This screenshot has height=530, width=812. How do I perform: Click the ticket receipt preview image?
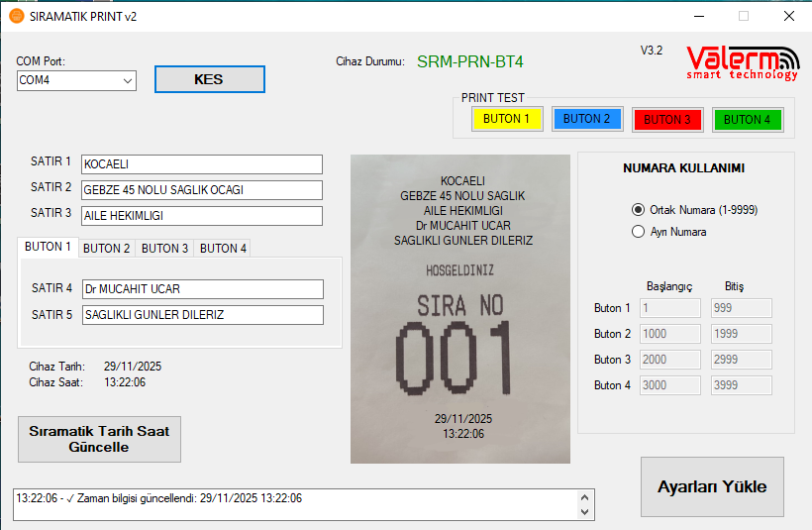point(460,308)
